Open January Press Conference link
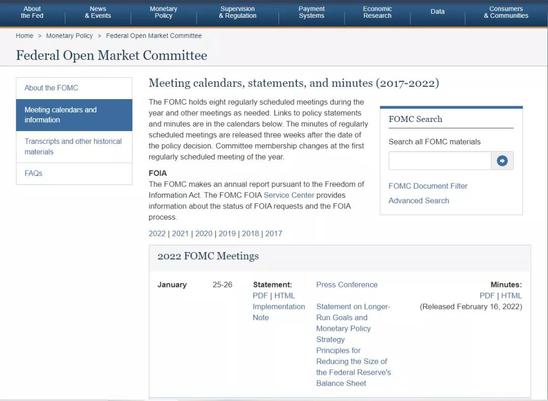Screen dimensions: 548x401 click(347, 285)
